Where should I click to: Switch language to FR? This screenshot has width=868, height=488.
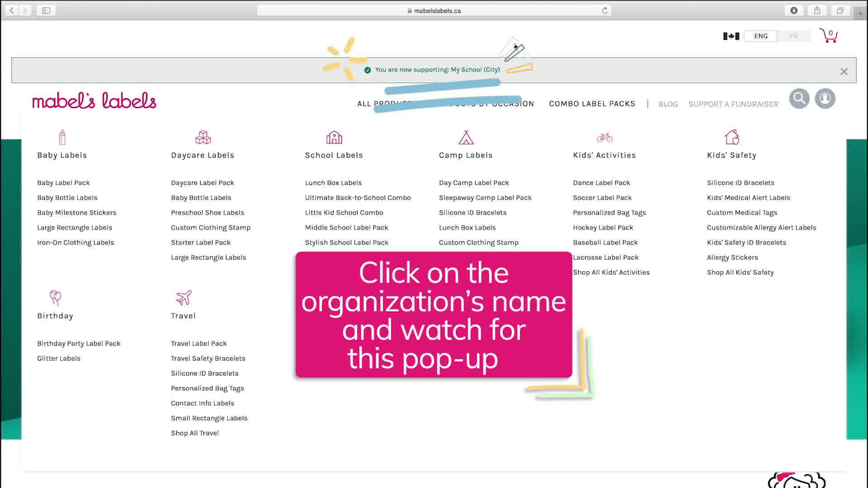[x=793, y=36]
